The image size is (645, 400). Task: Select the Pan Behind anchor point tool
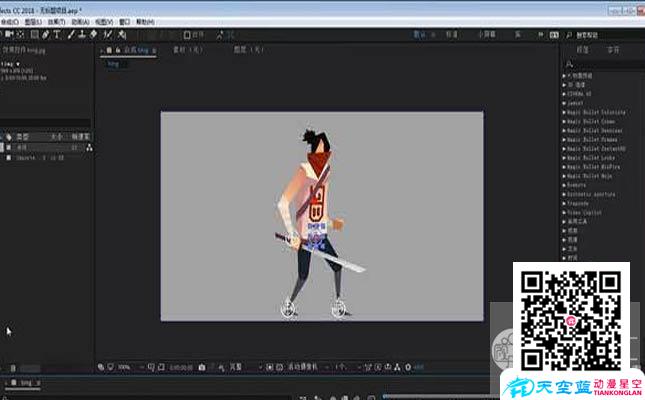click(x=20, y=35)
